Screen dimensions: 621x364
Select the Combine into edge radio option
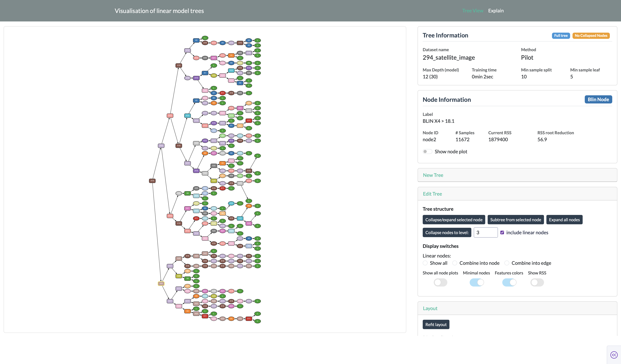pyautogui.click(x=507, y=263)
